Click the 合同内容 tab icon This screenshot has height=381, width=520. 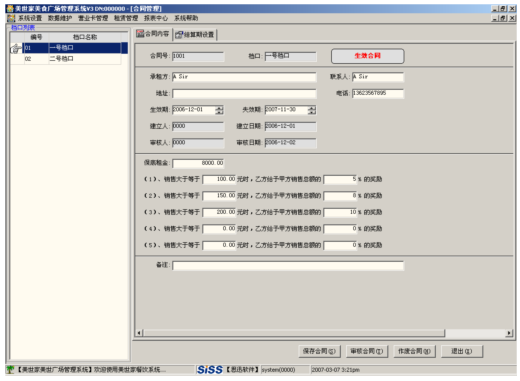[140, 34]
